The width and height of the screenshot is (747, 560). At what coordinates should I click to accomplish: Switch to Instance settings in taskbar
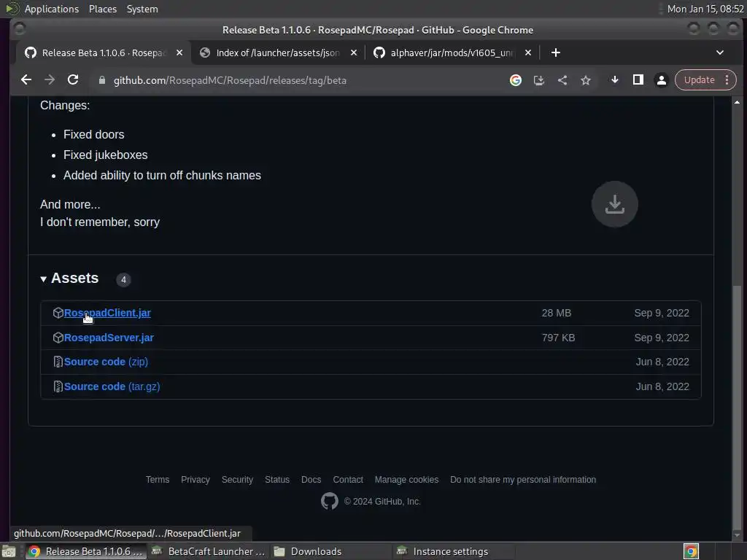(x=454, y=551)
